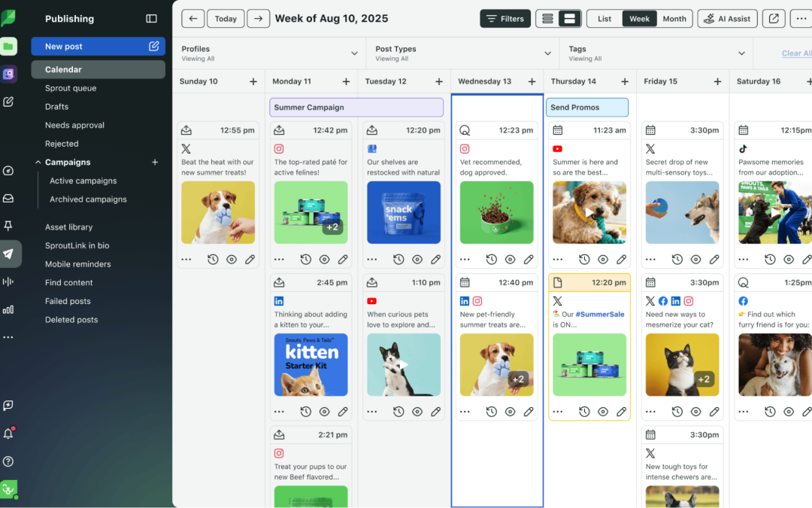Click the #SummerSale hashtag link
812x508 pixels.
pyautogui.click(x=600, y=314)
